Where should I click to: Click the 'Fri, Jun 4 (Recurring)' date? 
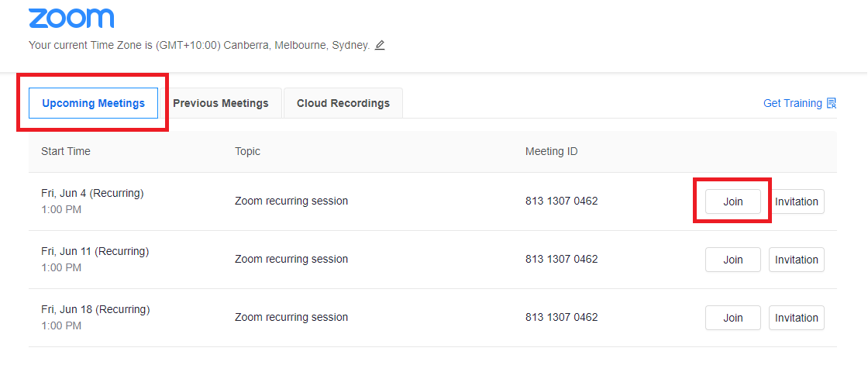click(x=92, y=193)
